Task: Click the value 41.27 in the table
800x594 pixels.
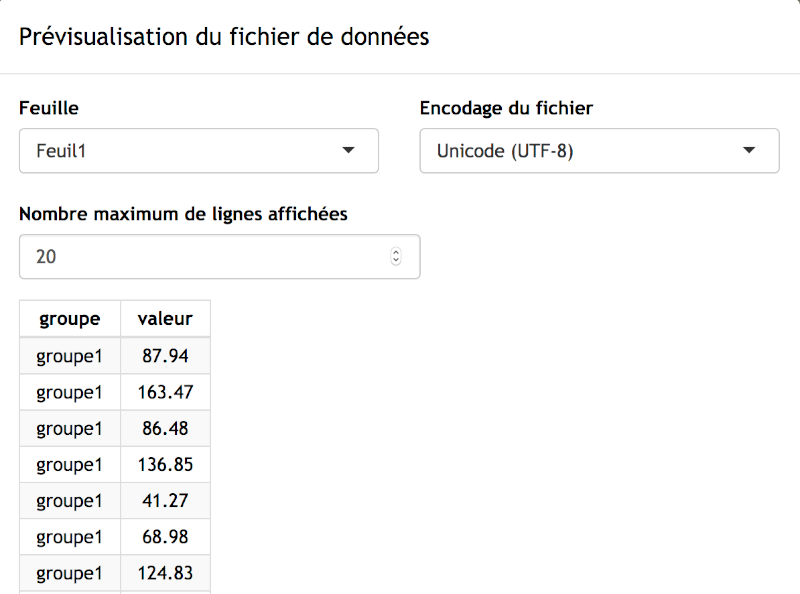Action: [165, 500]
